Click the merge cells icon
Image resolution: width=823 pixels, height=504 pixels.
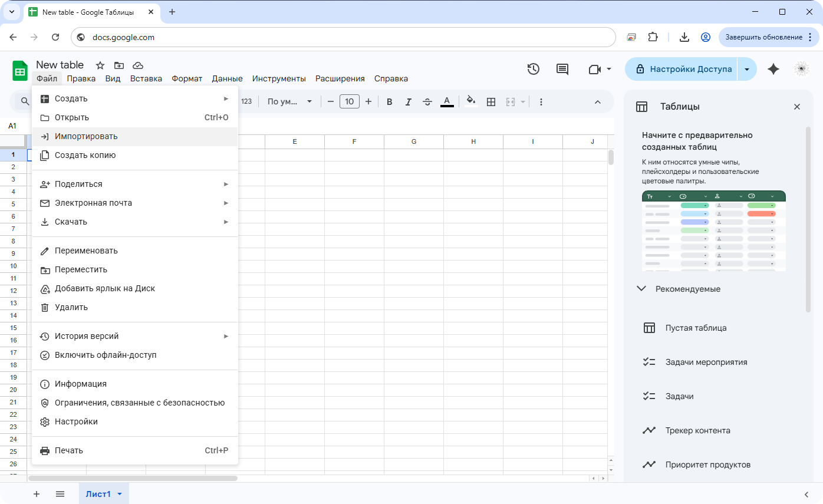pyautogui.click(x=511, y=102)
